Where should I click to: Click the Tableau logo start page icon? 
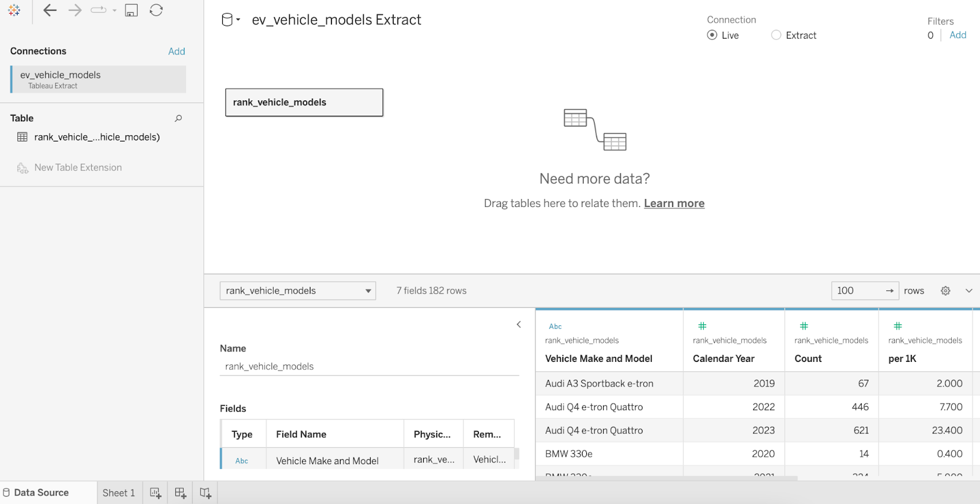point(14,10)
